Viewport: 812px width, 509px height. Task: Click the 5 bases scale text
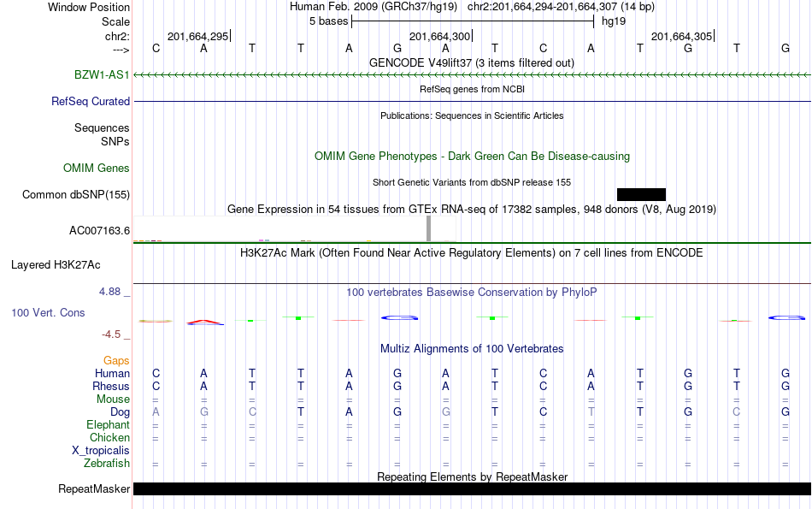(x=329, y=21)
